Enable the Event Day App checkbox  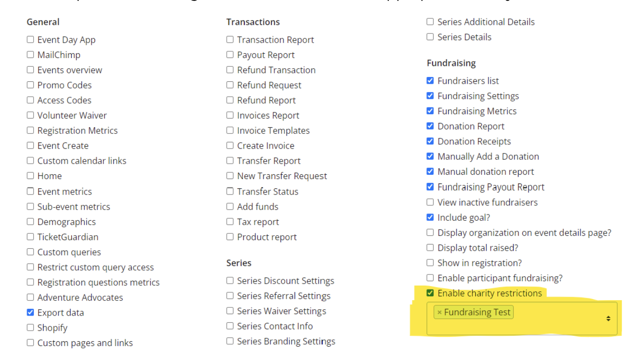click(31, 40)
